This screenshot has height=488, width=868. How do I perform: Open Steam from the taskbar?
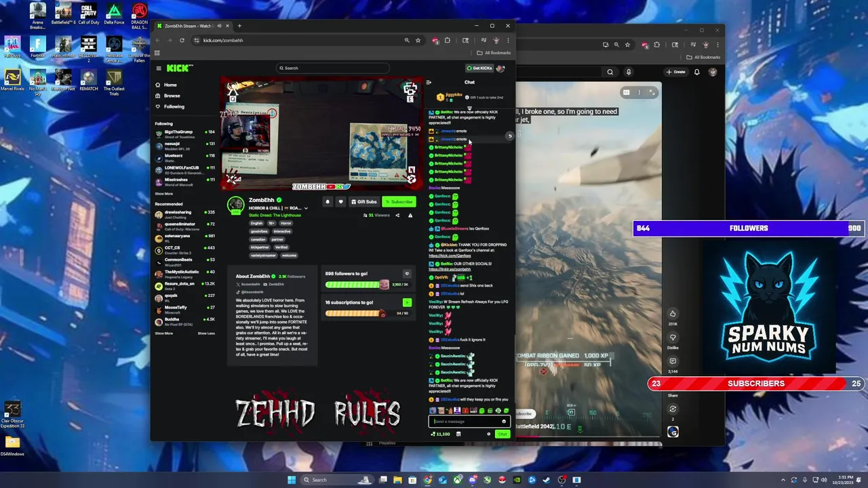click(547, 480)
